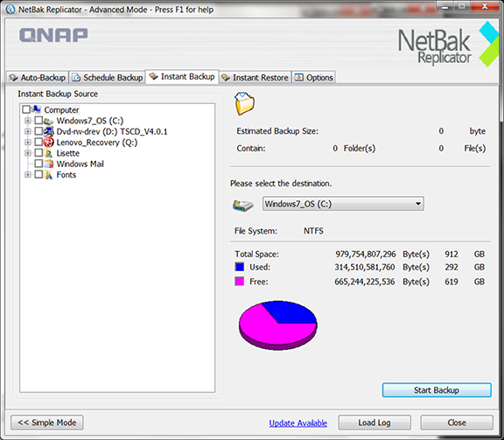Screen dimensions: 504x440
Task: Expand the Dvd-rw-drev (D:) tree node
Action: point(28,131)
